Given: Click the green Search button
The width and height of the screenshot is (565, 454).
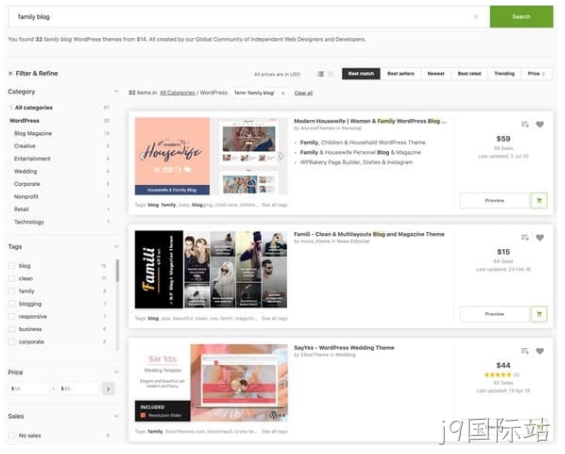Looking at the screenshot, I should point(521,17).
